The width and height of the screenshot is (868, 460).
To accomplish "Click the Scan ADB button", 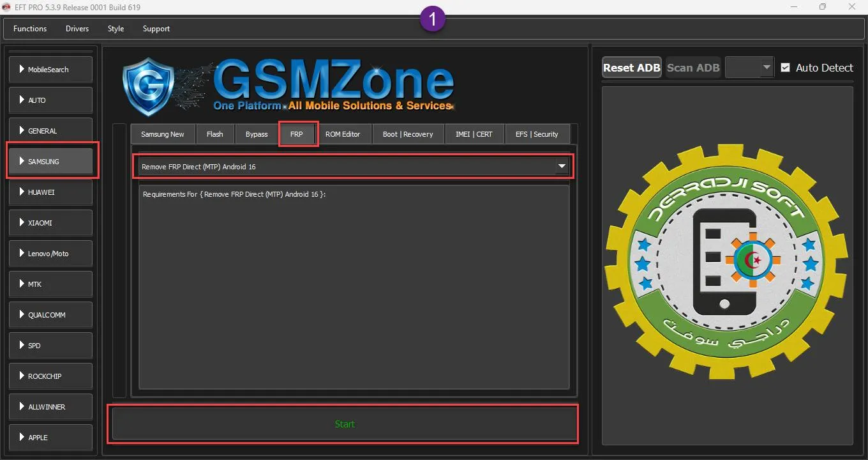I will (x=693, y=68).
